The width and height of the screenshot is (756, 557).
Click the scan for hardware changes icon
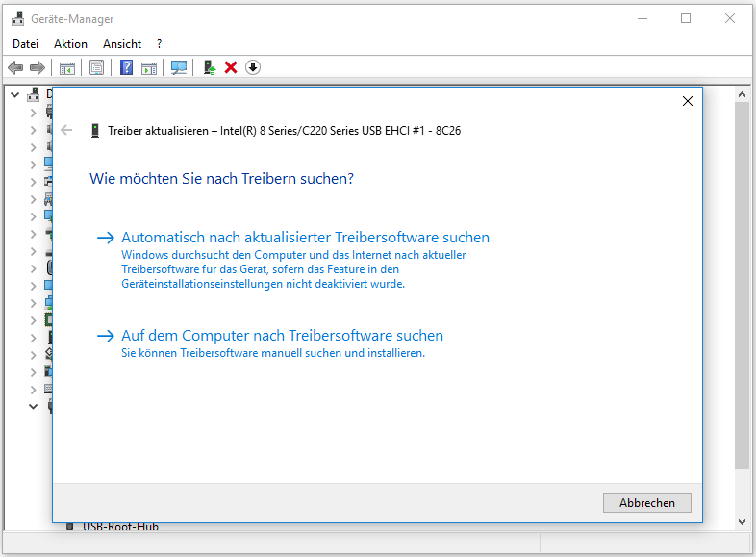tap(179, 67)
